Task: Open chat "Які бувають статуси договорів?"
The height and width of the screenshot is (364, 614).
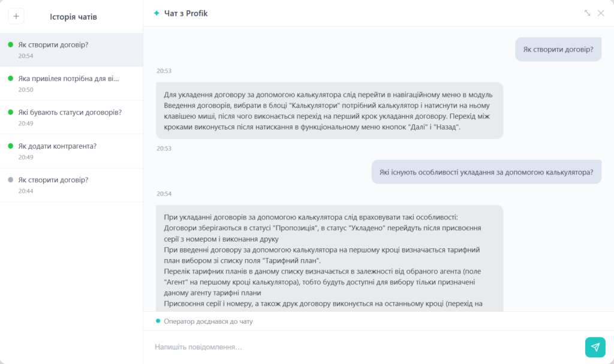Action: tap(71, 117)
